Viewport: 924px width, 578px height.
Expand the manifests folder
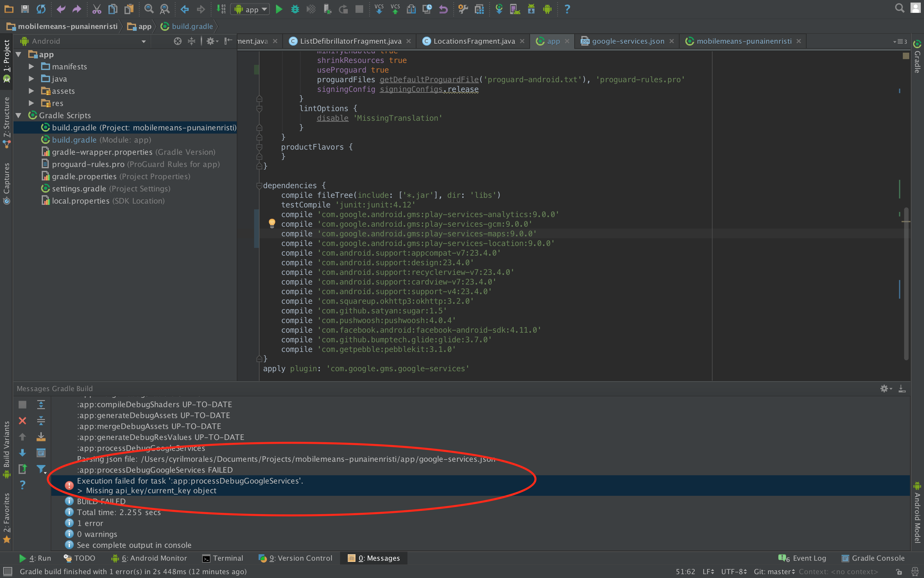click(31, 66)
